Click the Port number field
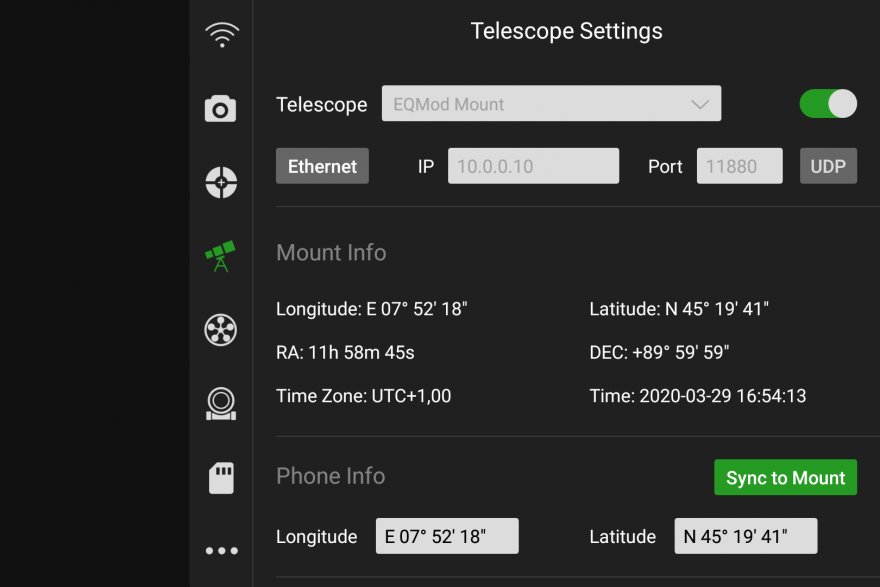The height and width of the screenshot is (587, 880). [739, 167]
